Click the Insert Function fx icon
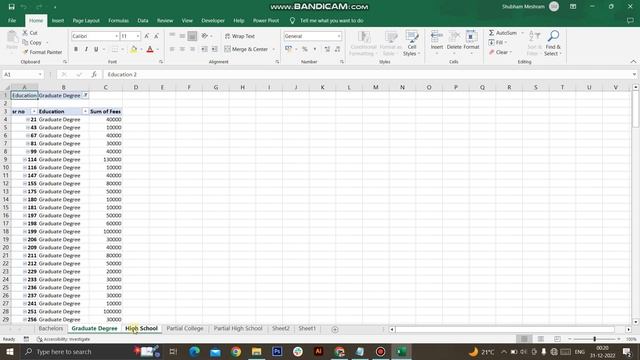 pos(94,74)
